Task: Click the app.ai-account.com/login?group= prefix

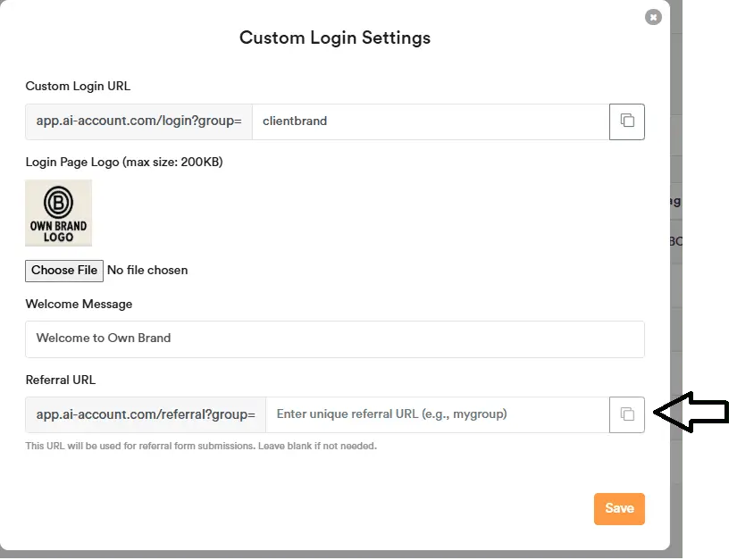Action: (x=138, y=121)
